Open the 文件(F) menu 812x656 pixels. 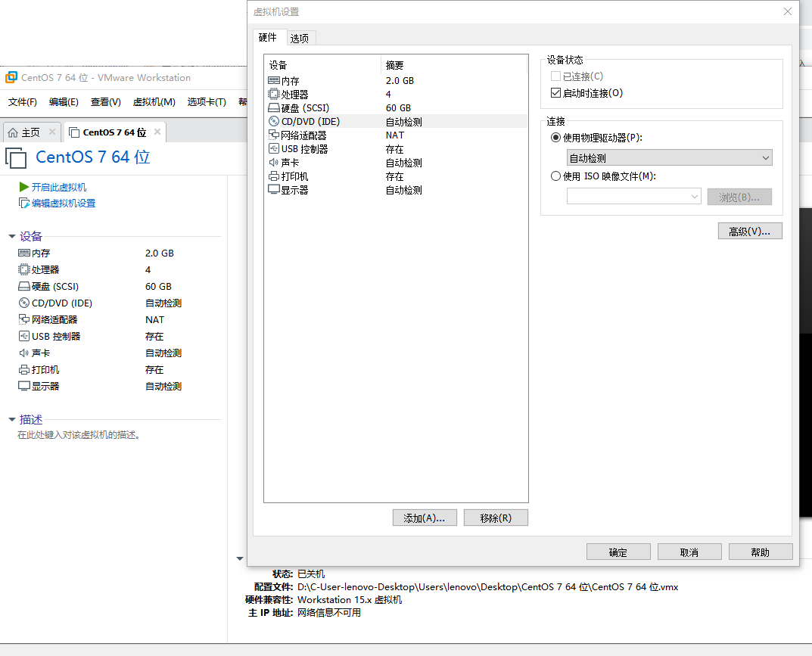[x=22, y=102]
